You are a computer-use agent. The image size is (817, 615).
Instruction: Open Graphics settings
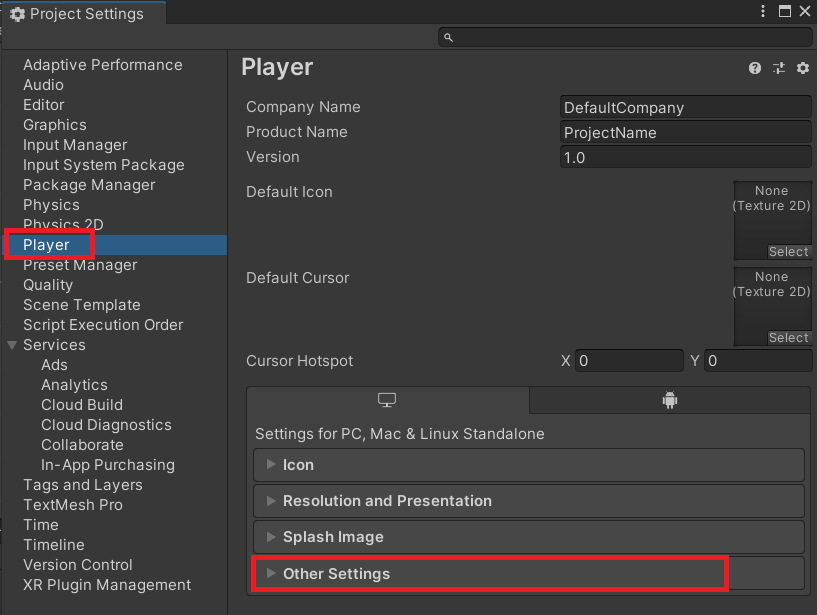tap(55, 125)
